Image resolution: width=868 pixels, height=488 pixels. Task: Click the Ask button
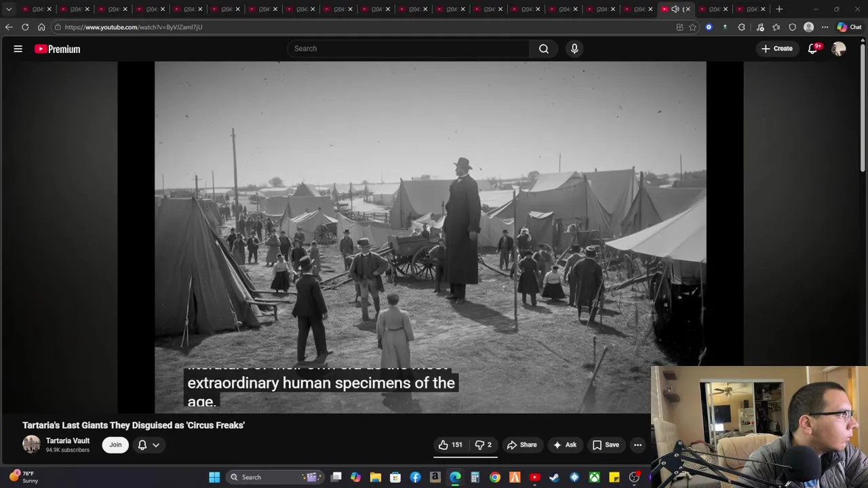[565, 445]
